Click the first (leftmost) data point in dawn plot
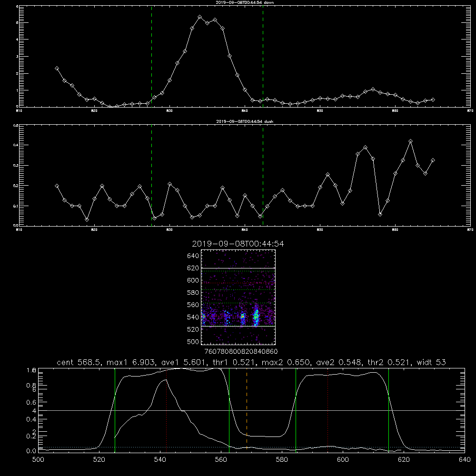Image resolution: width=476 pixels, height=476 pixels. pos(57,69)
